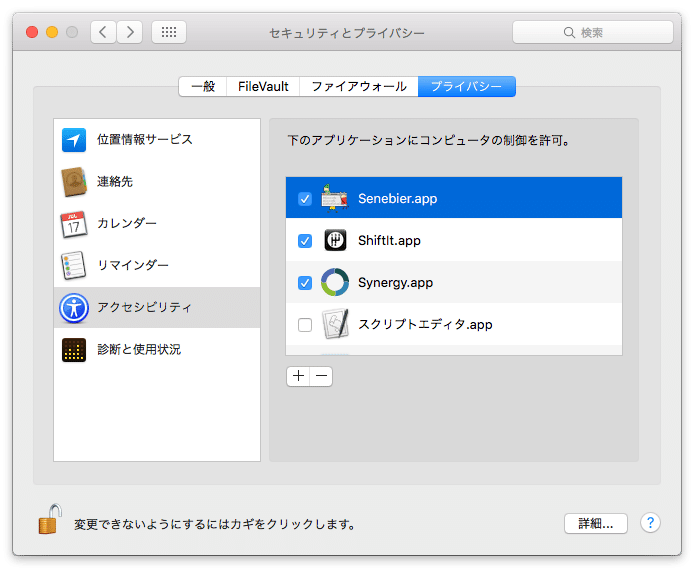Screen dimensions: 694x568
Task: Switch to the 一般 tab
Action: [203, 86]
